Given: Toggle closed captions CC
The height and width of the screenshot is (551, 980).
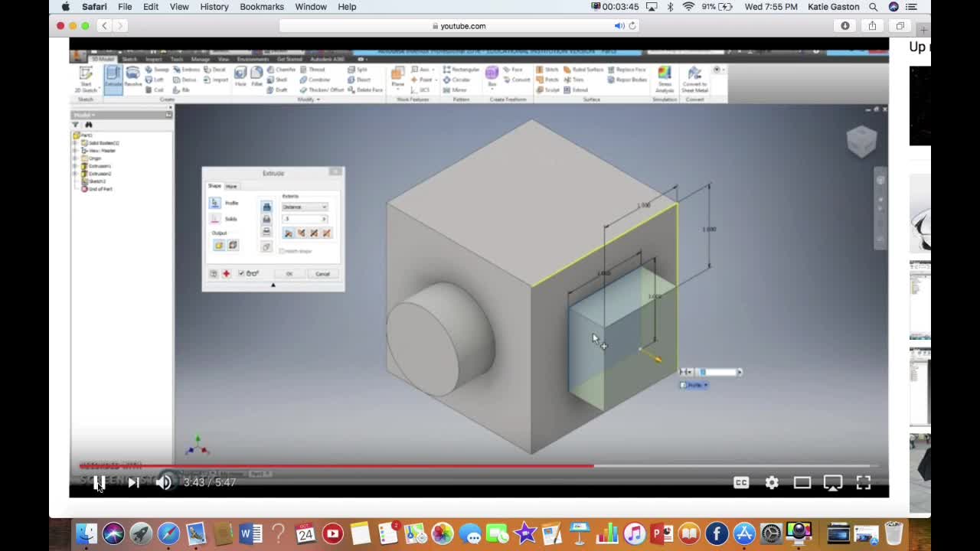Looking at the screenshot, I should coord(741,482).
